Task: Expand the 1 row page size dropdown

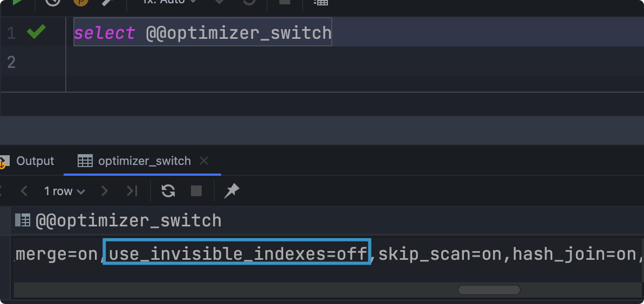Action: pyautogui.click(x=65, y=191)
